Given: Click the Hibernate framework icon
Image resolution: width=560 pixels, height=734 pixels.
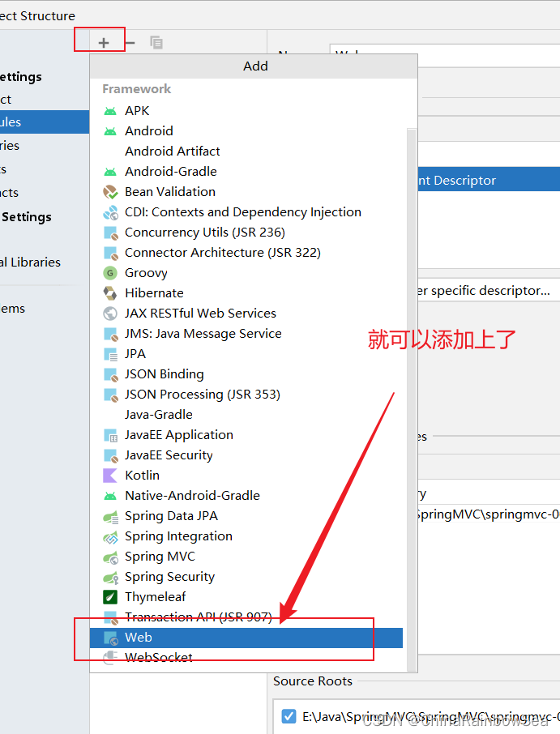Looking at the screenshot, I should [x=110, y=293].
